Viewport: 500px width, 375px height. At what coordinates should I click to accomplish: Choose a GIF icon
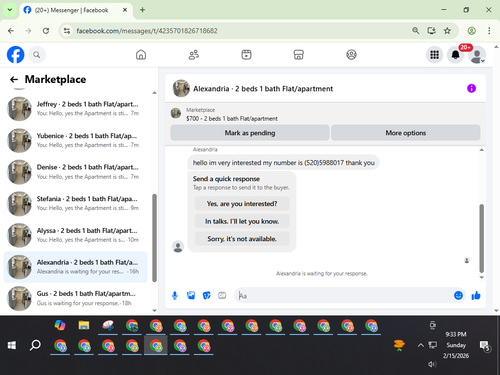pyautogui.click(x=222, y=295)
